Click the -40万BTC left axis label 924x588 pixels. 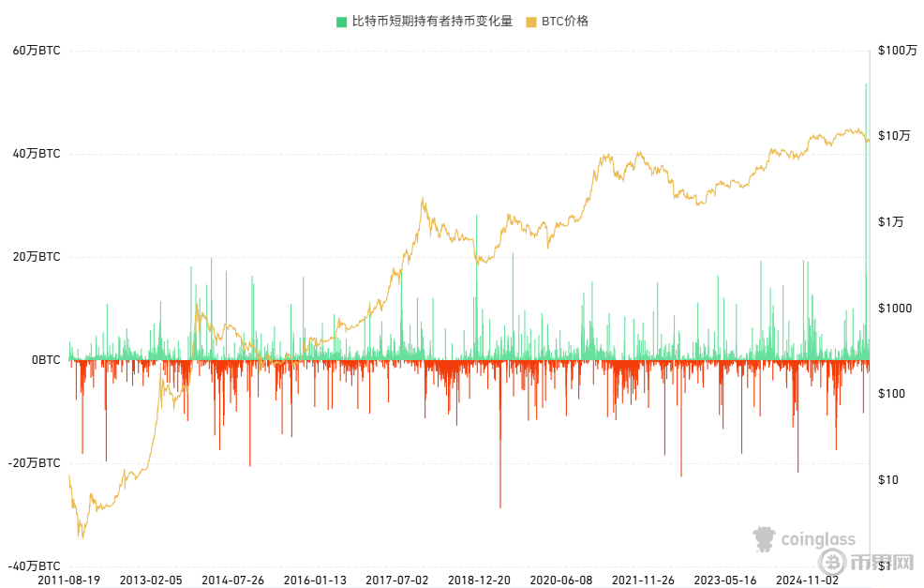[x=35, y=566]
